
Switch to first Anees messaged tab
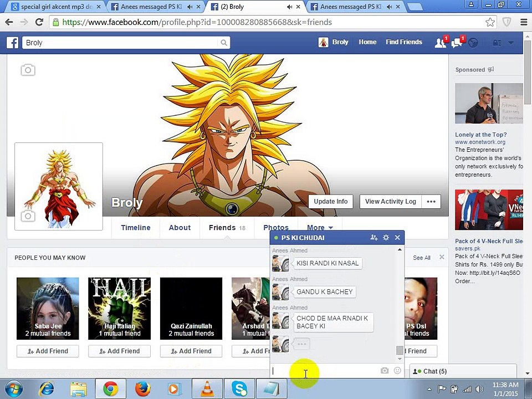155,7
